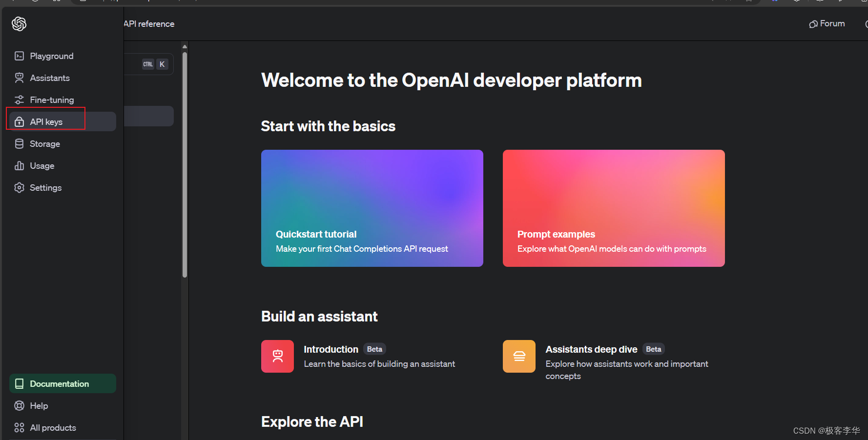Open the Forum link
Viewport: 868px width, 440px height.
pos(827,23)
